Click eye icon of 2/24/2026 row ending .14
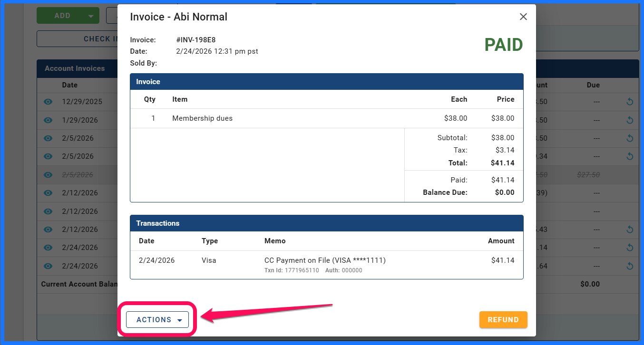644x345 pixels. coord(48,248)
